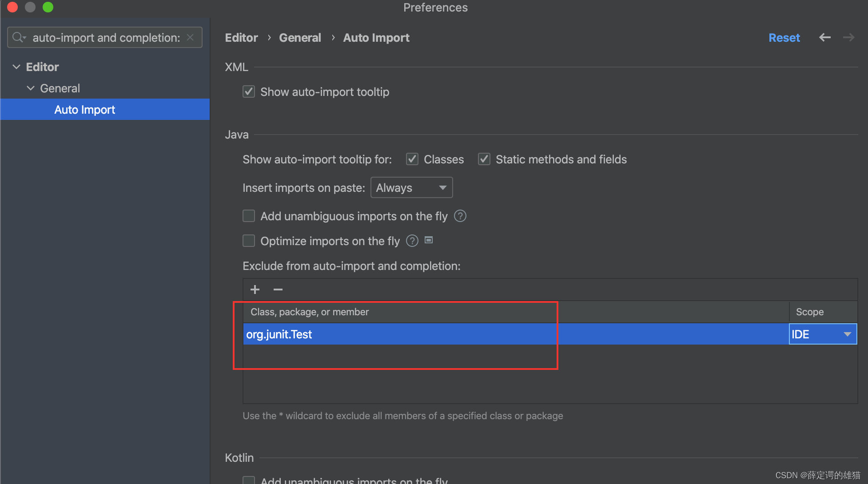Click the org.junit.Test exclusion input field
Viewport: 868px width, 484px height.
(x=399, y=333)
